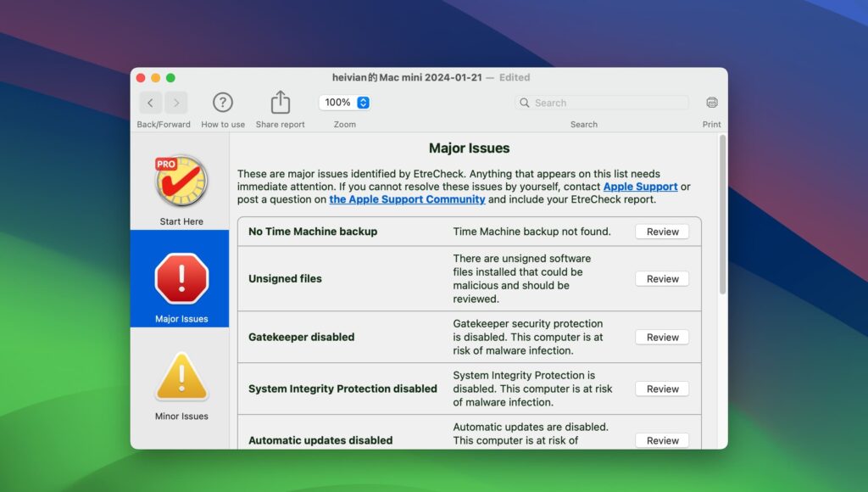
Task: Review the System Integrity Protection issue
Action: pos(661,389)
